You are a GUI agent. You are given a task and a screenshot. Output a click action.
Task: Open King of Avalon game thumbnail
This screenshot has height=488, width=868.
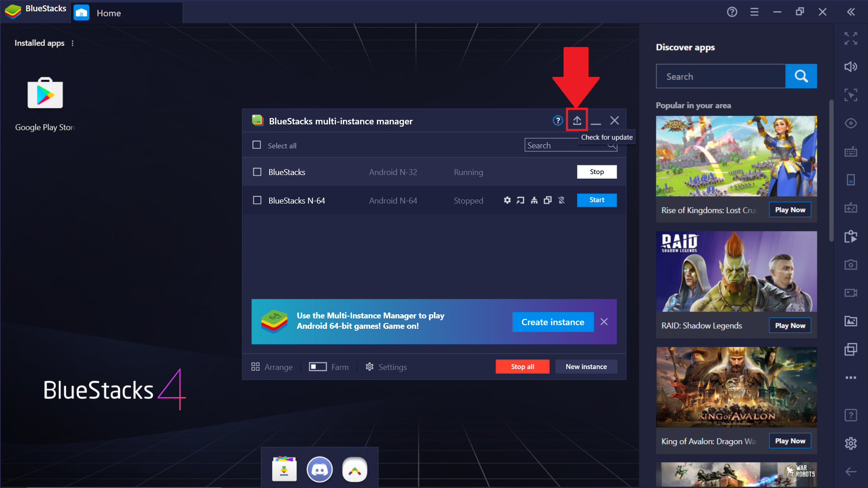pos(736,387)
